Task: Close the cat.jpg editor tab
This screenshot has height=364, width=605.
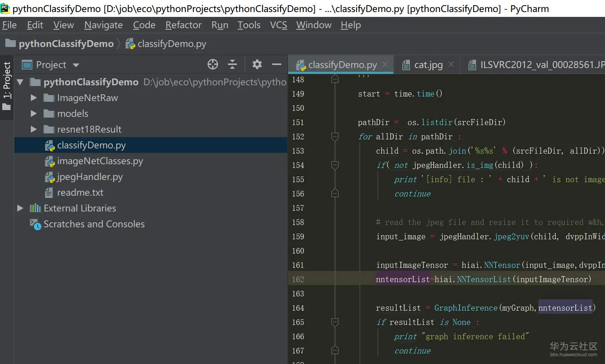Action: click(x=452, y=64)
